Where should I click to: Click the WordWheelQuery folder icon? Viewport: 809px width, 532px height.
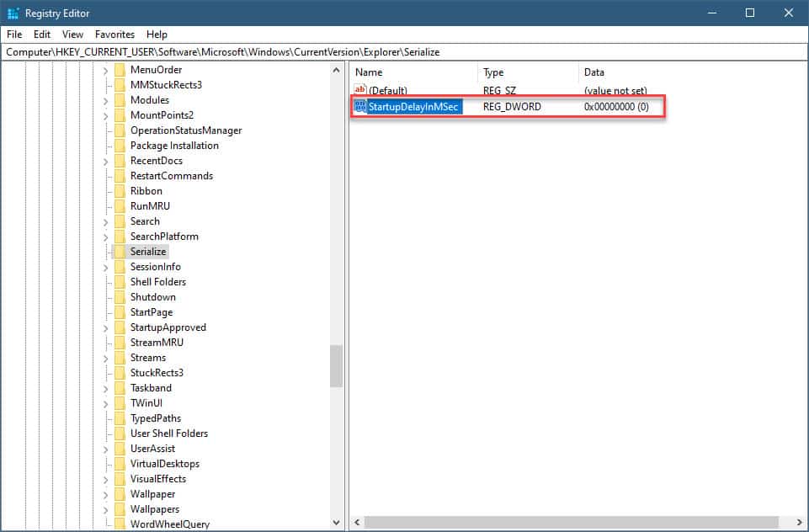(120, 524)
